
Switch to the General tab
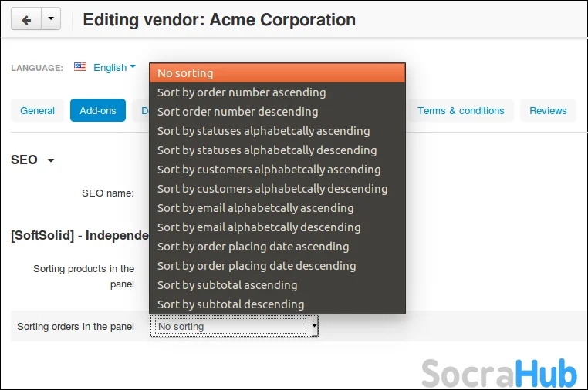(x=37, y=110)
